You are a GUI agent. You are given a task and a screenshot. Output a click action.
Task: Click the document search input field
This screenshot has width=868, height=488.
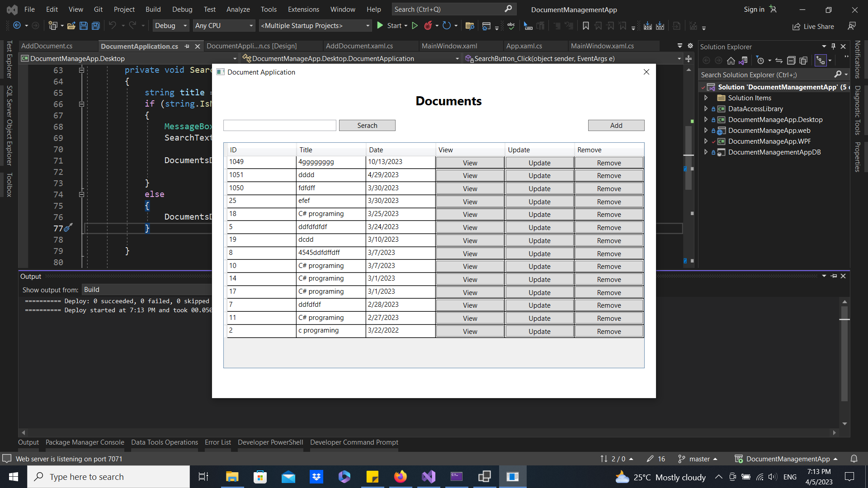pos(279,125)
